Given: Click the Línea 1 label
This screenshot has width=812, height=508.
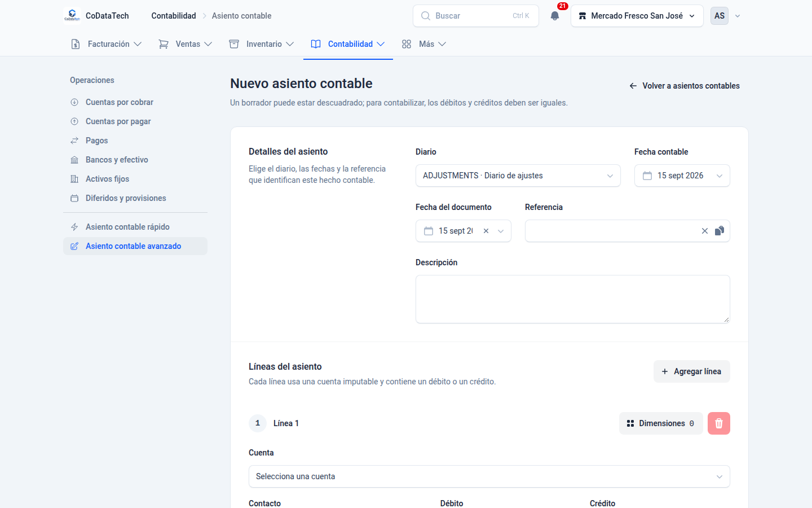Looking at the screenshot, I should pos(286,423).
